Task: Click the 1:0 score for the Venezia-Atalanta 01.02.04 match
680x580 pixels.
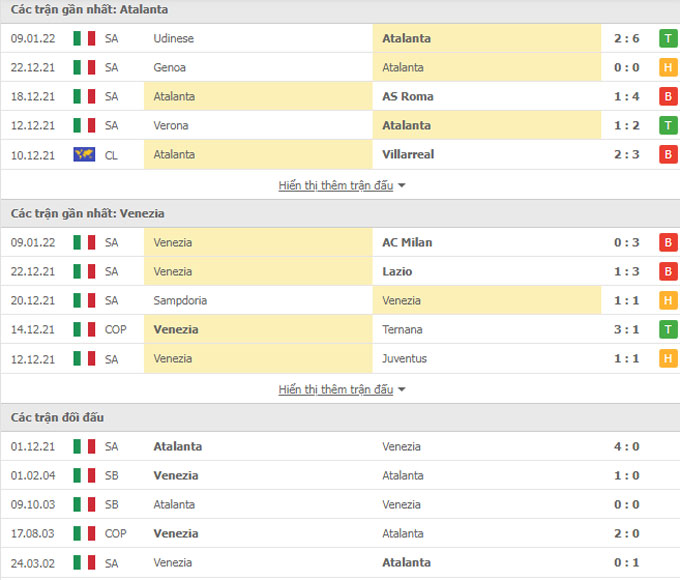Action: [x=627, y=475]
